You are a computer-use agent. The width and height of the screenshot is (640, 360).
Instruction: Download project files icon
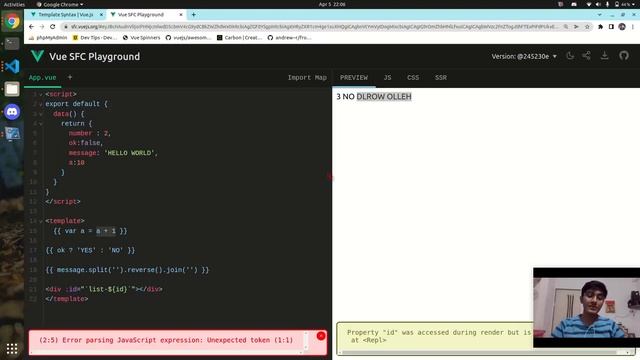point(604,56)
